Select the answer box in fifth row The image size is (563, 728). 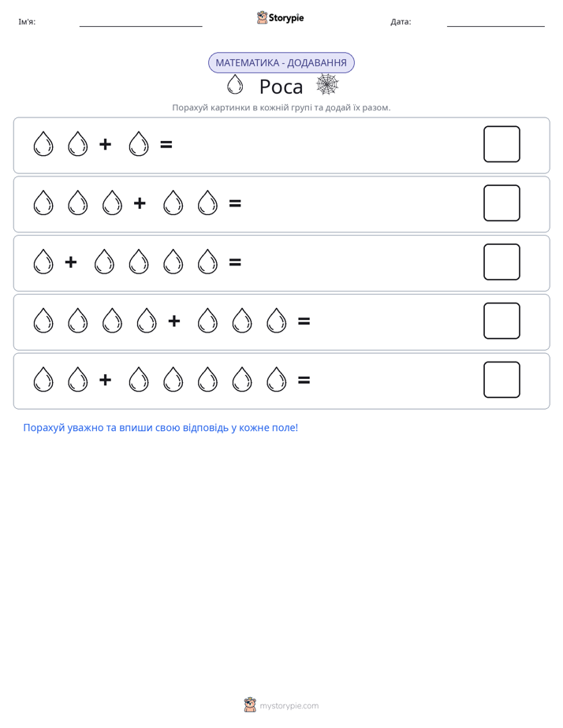[501, 380]
